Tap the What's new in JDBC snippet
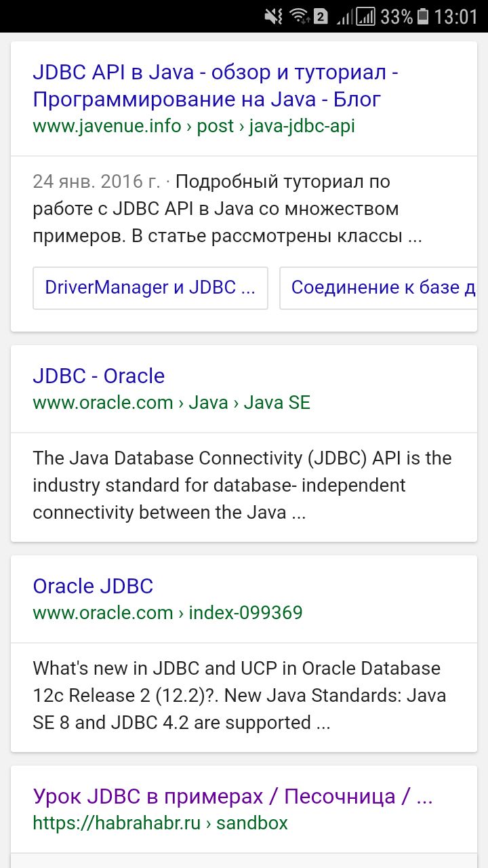Screen dimensions: 488x868 pos(239,696)
